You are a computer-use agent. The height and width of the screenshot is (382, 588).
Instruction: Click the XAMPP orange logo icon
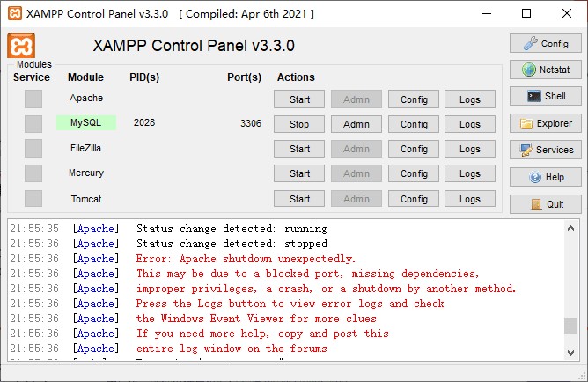(x=21, y=46)
